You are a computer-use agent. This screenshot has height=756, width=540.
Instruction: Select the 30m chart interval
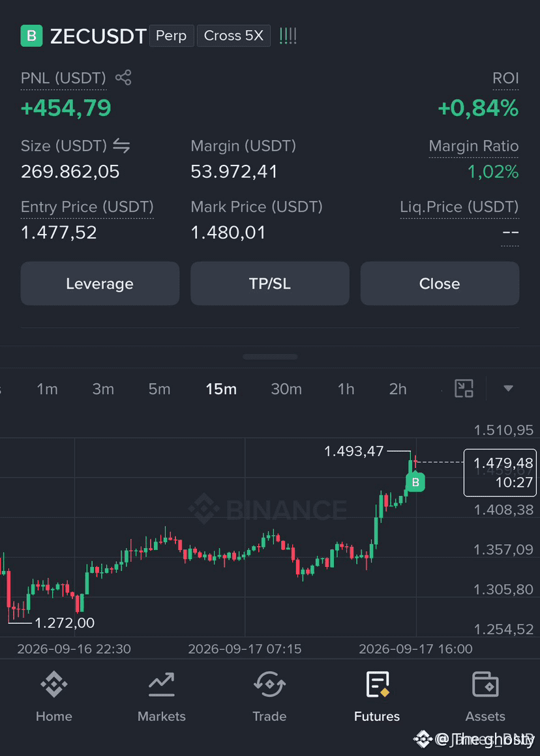point(286,389)
